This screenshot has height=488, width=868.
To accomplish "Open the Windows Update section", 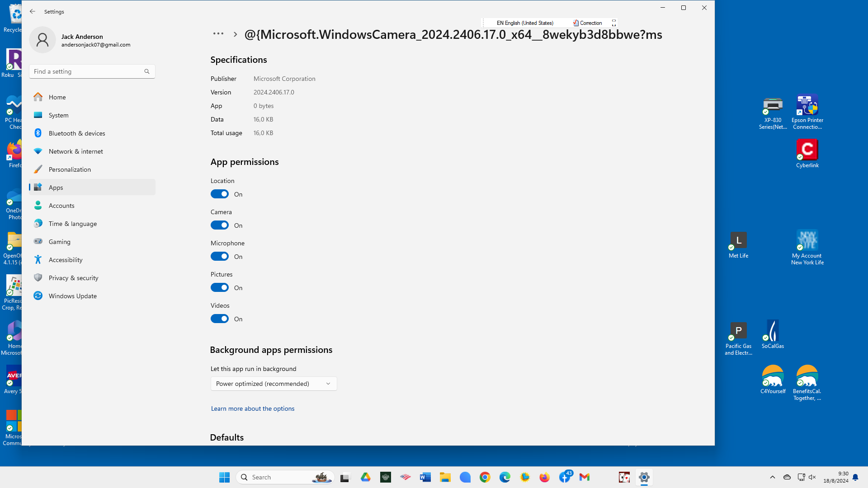I will pyautogui.click(x=92, y=296).
